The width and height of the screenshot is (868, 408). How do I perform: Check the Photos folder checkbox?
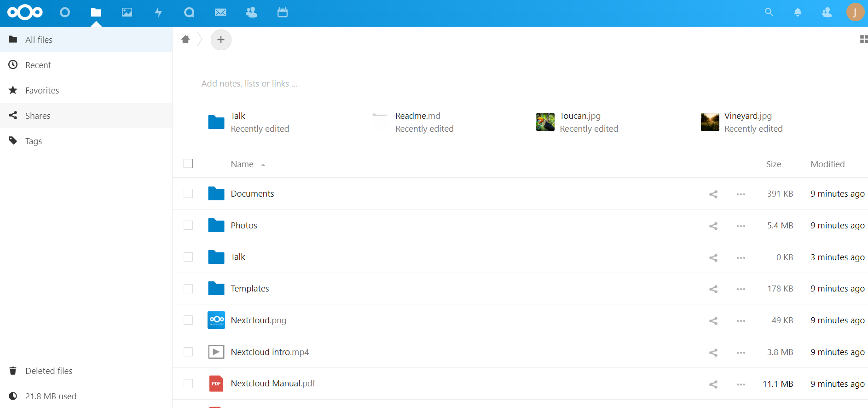(188, 225)
